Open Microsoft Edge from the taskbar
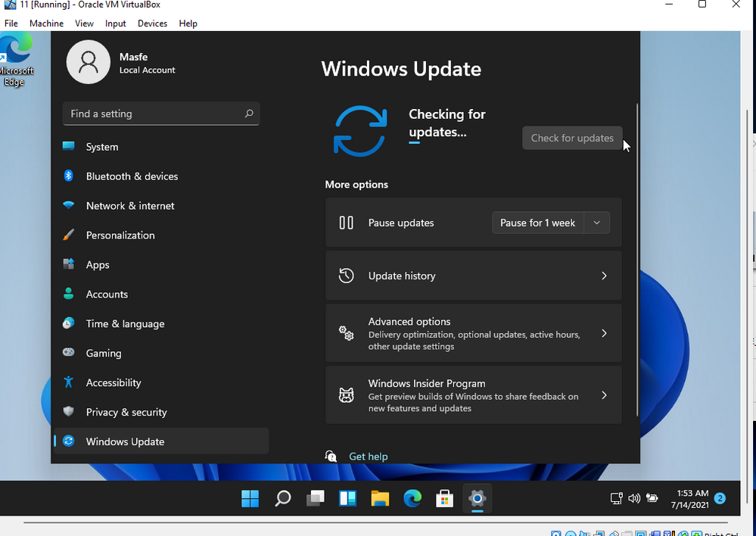This screenshot has width=756, height=536. (412, 499)
